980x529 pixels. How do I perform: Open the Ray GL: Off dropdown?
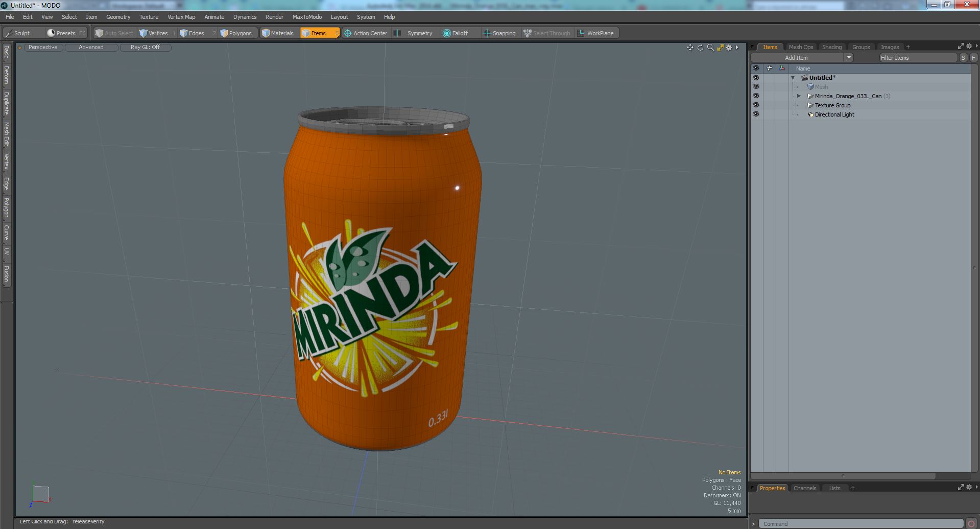coord(145,47)
